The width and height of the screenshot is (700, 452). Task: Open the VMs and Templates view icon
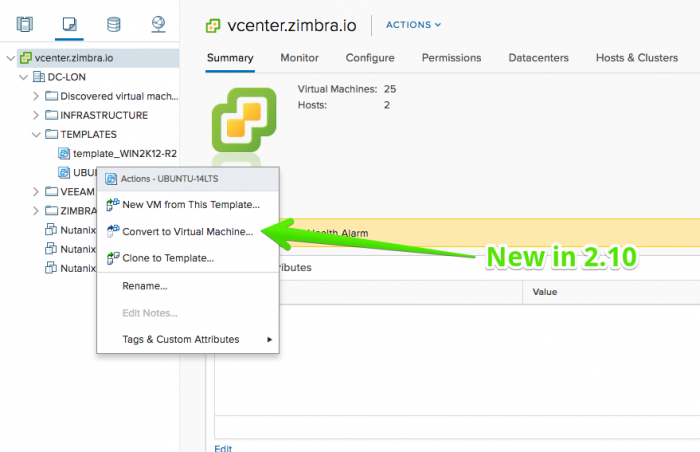click(x=70, y=24)
